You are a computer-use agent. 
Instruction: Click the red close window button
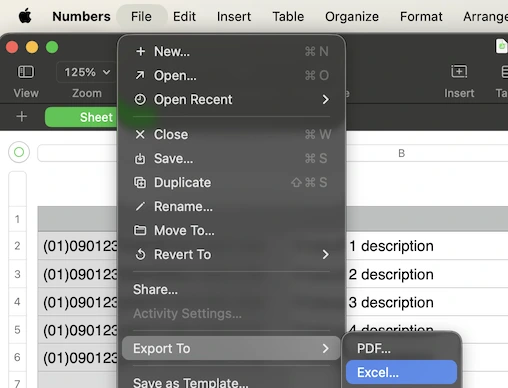coord(12,47)
